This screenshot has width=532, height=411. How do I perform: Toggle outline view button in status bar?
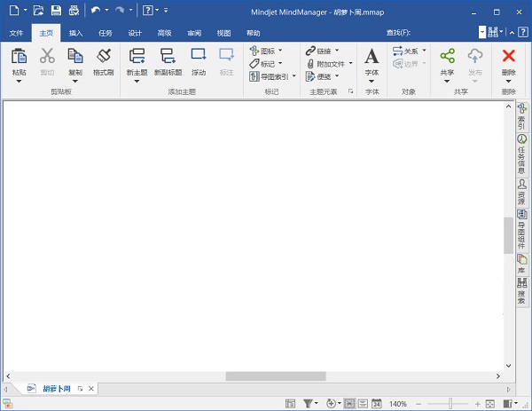[363, 404]
